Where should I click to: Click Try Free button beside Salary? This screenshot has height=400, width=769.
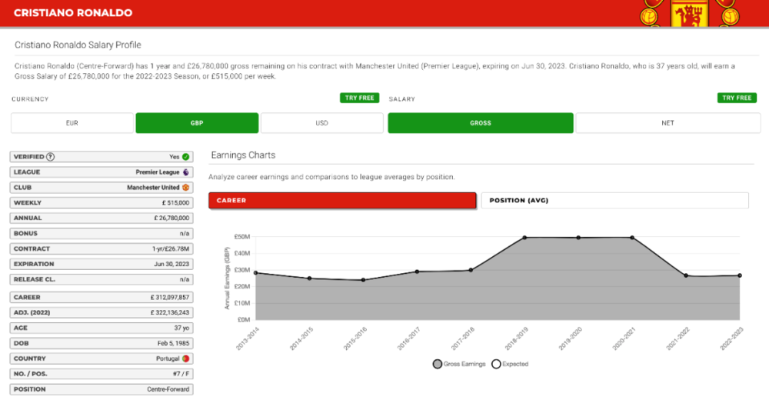coord(736,98)
